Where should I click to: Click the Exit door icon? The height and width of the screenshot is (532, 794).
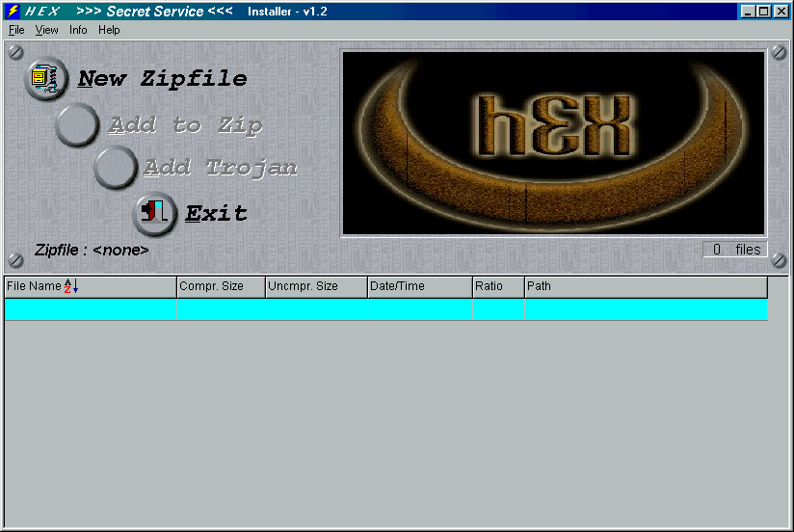coord(154,213)
